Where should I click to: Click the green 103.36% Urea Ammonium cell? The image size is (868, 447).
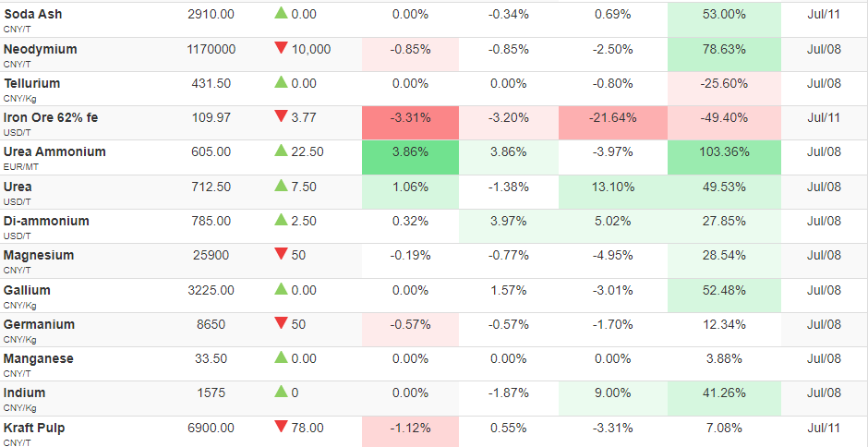(x=724, y=157)
